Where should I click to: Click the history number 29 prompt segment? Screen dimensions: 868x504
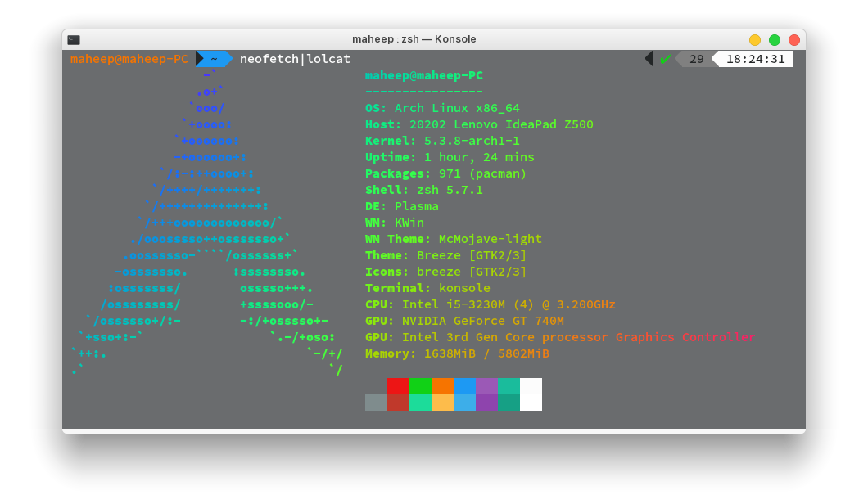coord(696,59)
